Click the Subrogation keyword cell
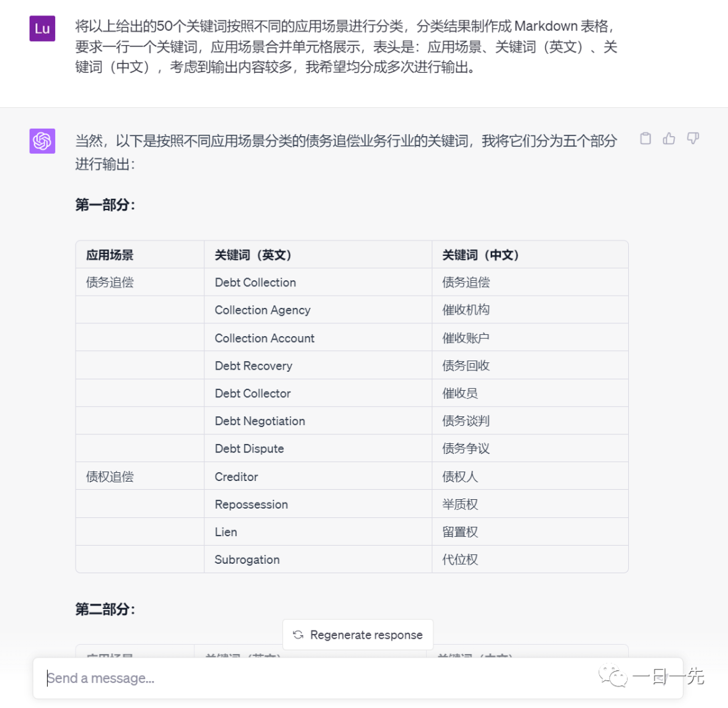 (247, 560)
